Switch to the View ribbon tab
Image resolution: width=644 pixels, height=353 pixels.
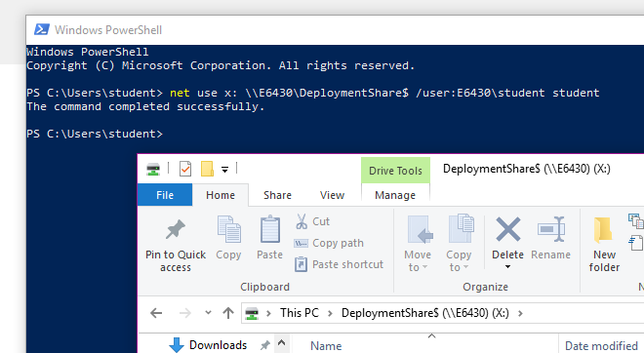[x=332, y=195]
